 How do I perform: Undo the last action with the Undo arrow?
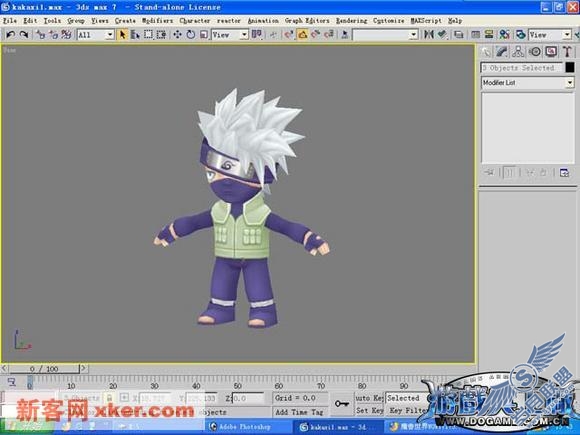click(x=11, y=35)
